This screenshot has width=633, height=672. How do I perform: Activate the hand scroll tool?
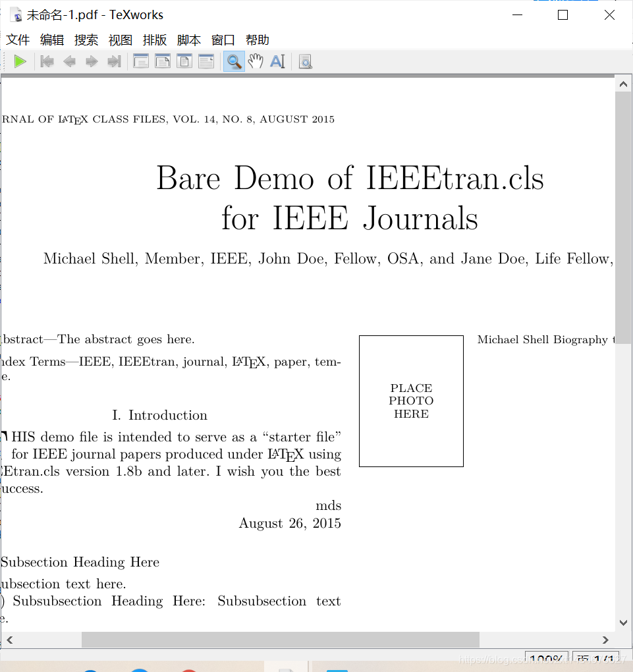click(x=256, y=62)
